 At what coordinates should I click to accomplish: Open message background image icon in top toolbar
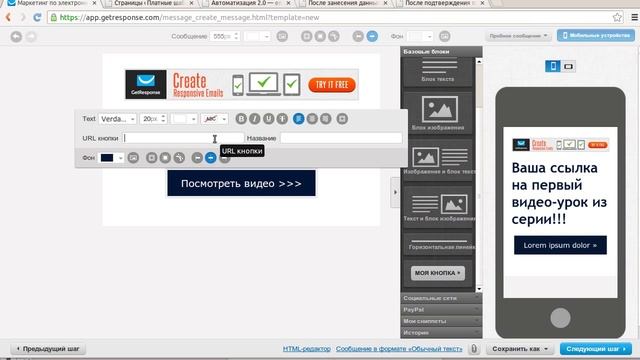(x=282, y=36)
